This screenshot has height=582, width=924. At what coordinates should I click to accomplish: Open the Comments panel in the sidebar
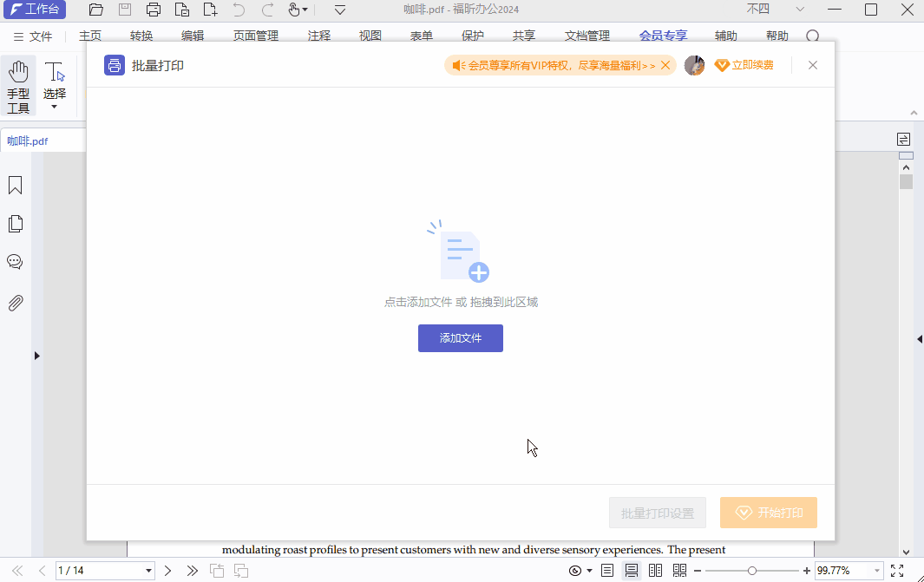tap(16, 262)
